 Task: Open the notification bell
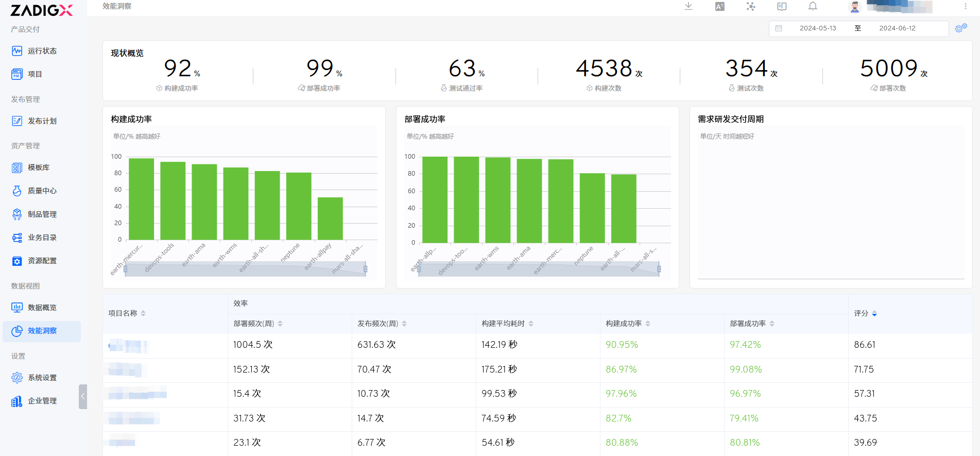click(813, 6)
